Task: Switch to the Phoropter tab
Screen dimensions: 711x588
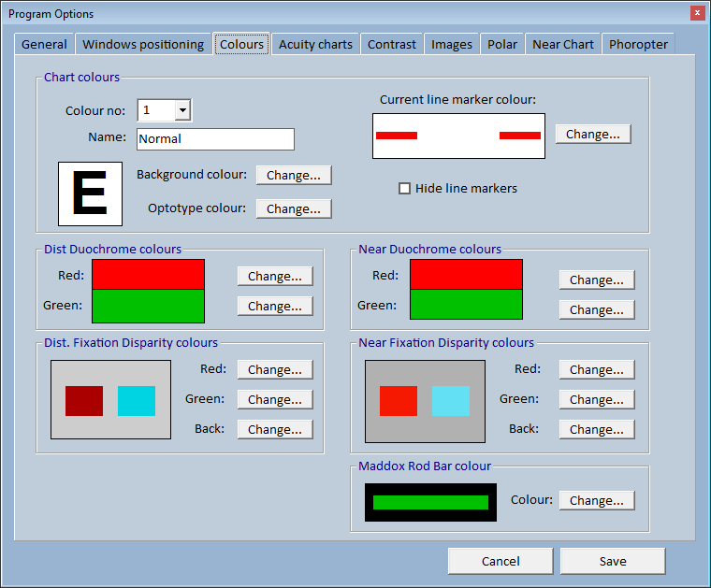Action: pyautogui.click(x=638, y=44)
